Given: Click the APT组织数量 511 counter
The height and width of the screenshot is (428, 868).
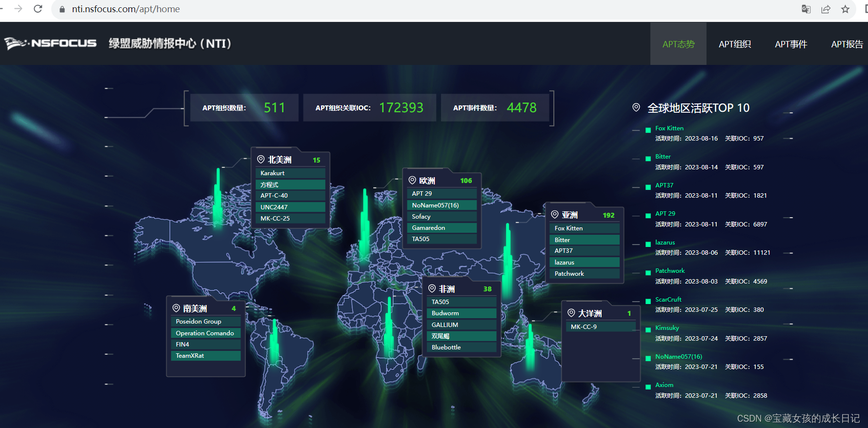Looking at the screenshot, I should (x=244, y=107).
